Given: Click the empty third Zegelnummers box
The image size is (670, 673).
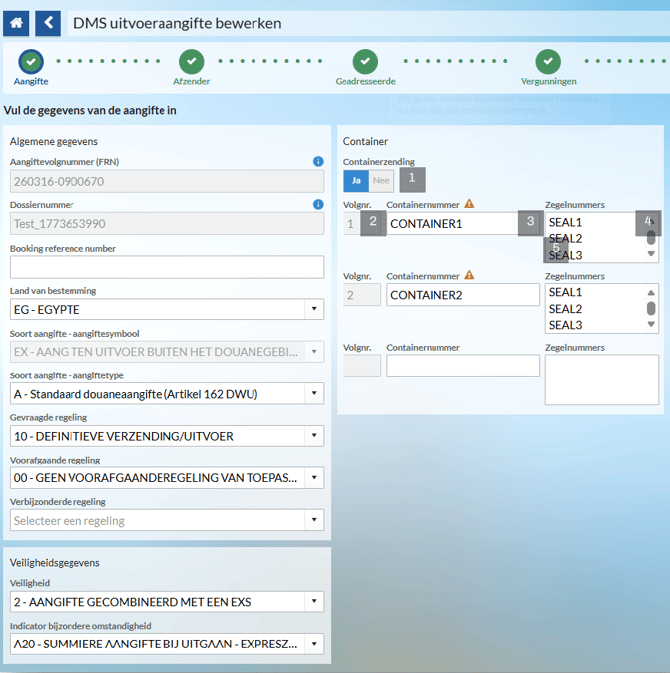Looking at the screenshot, I should pyautogui.click(x=602, y=379).
